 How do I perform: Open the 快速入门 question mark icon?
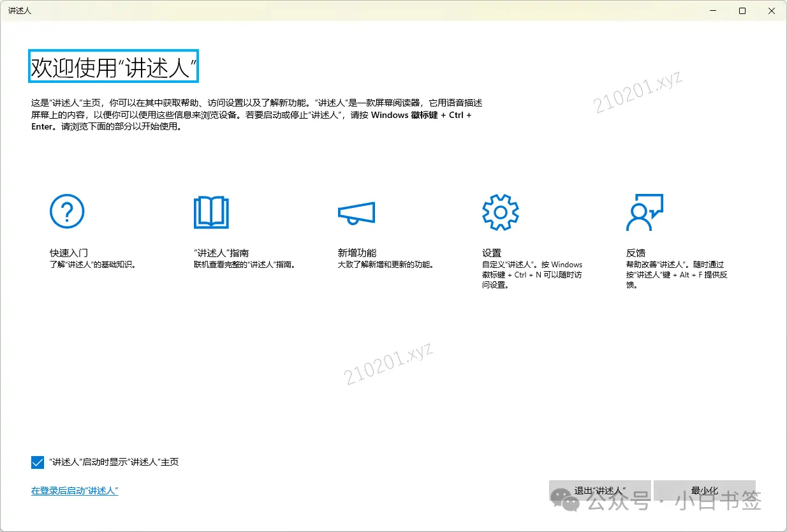pyautogui.click(x=67, y=211)
